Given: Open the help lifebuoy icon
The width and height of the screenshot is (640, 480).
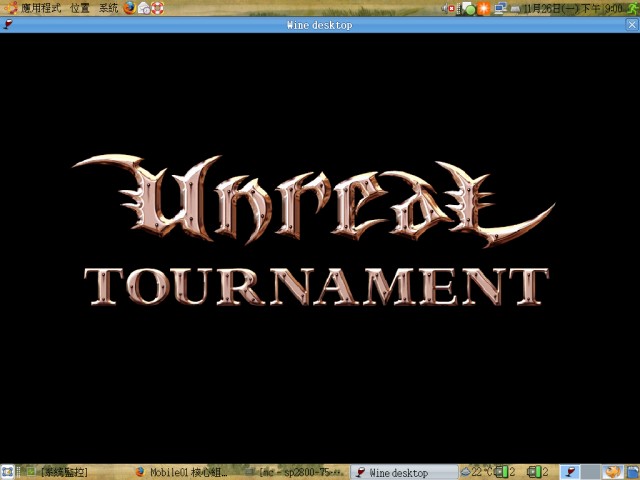Looking at the screenshot, I should pyautogui.click(x=158, y=8).
